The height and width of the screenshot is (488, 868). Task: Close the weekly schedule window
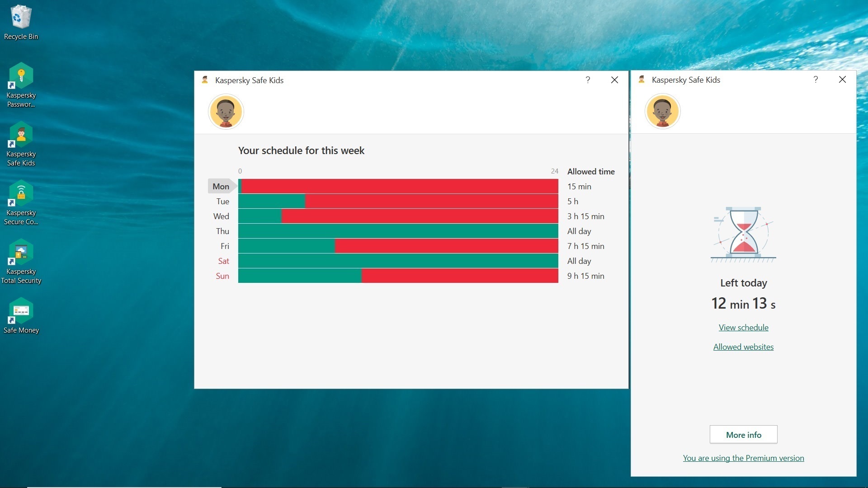[614, 80]
